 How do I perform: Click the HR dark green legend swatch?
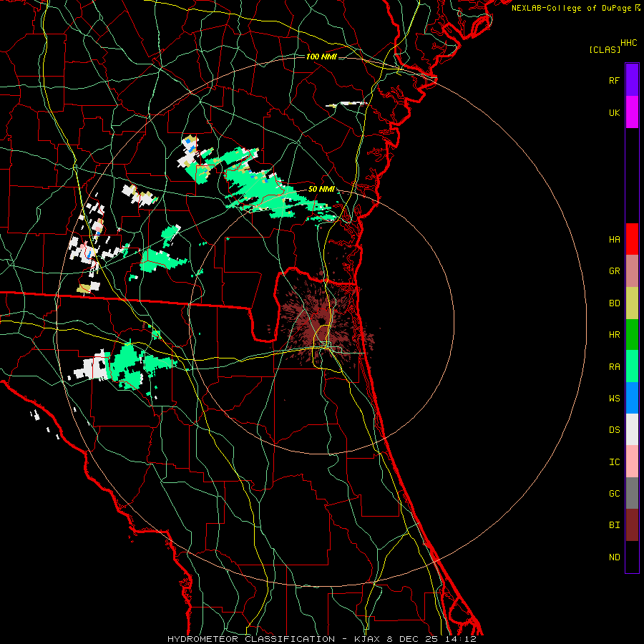(x=632, y=335)
